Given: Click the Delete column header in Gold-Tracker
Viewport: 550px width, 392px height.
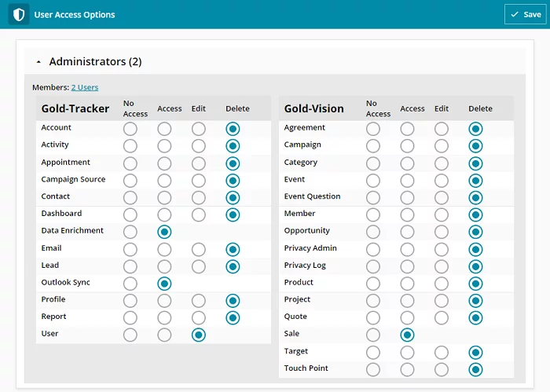Looking at the screenshot, I should coord(237,108).
